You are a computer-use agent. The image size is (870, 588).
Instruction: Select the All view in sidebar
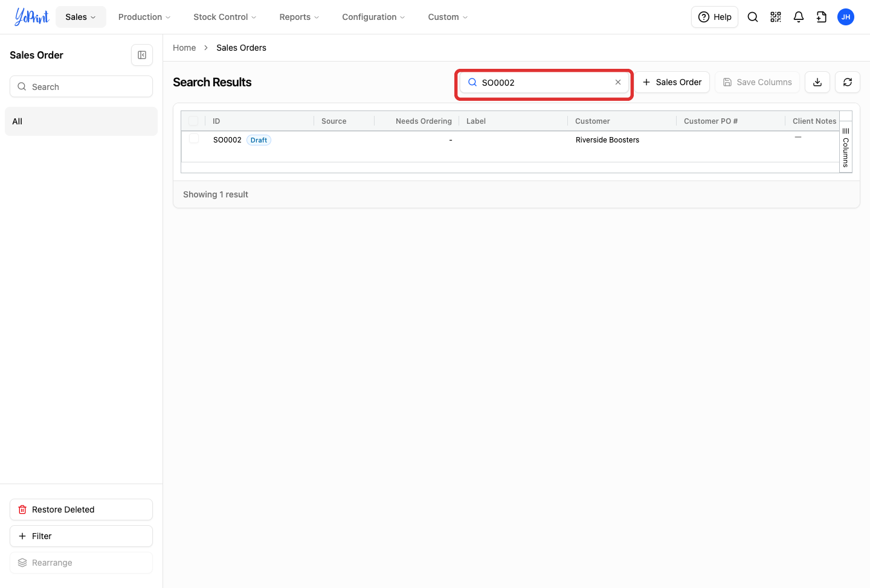pyautogui.click(x=81, y=121)
